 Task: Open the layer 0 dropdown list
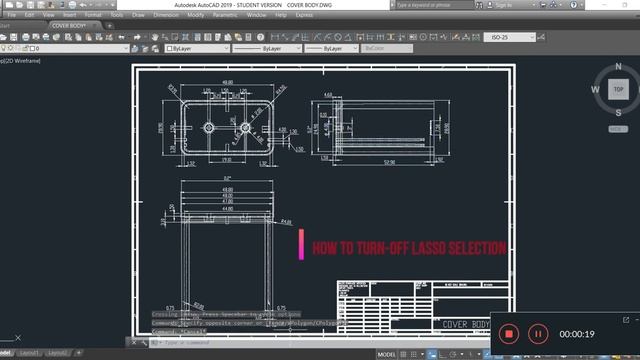(x=64, y=49)
